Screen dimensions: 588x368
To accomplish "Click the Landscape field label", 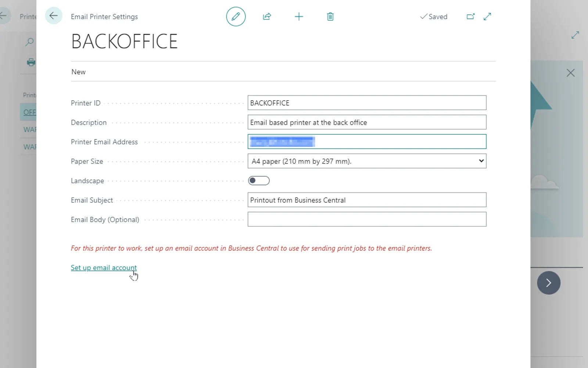I will pos(87,181).
